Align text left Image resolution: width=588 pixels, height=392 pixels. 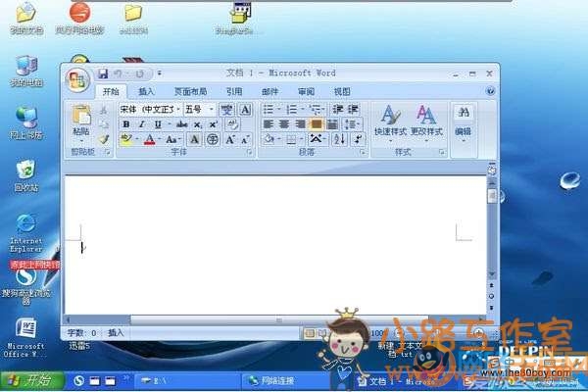tap(269, 124)
